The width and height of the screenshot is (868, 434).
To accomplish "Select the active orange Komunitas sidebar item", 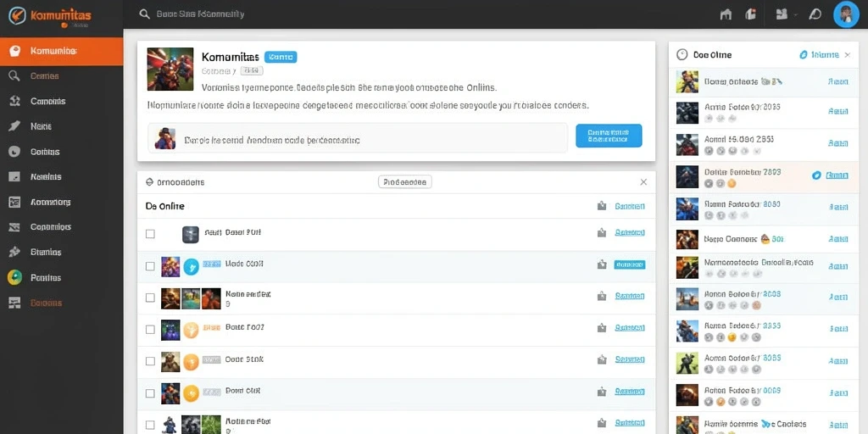I will coord(61,51).
